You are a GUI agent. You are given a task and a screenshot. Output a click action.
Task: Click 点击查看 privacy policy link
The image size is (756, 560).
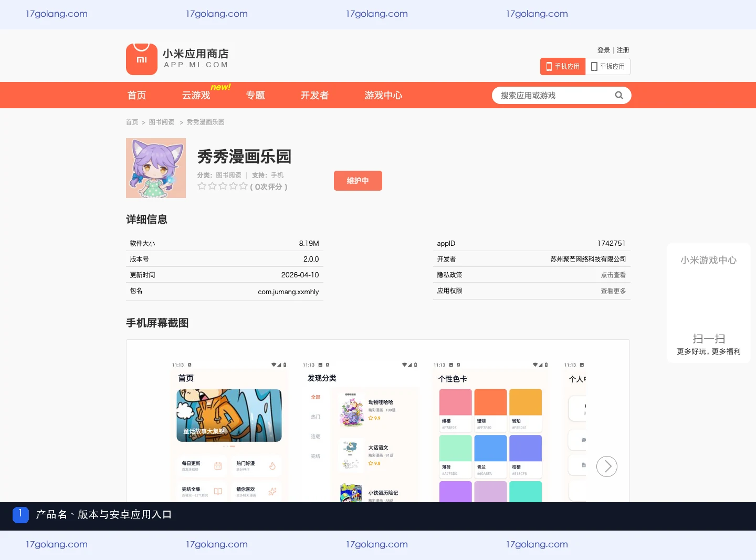(x=613, y=275)
